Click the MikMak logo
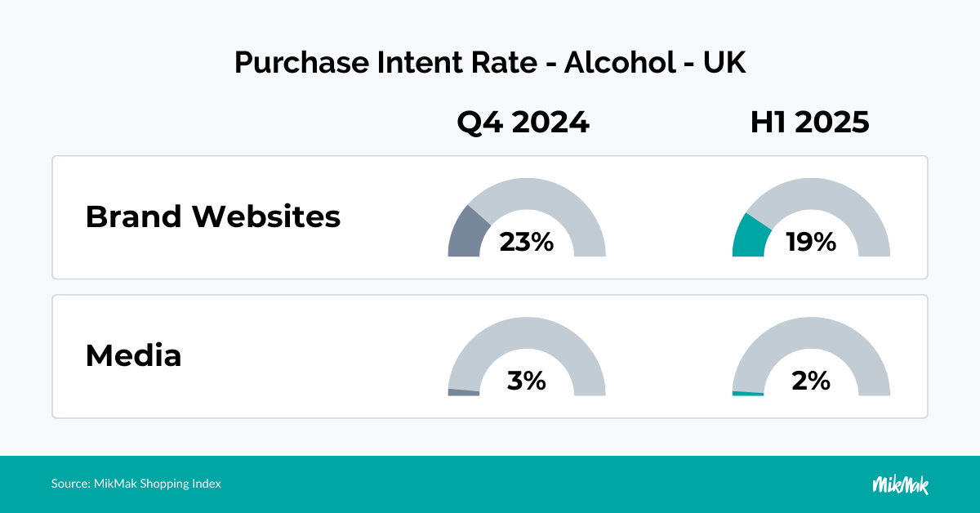The height and width of the screenshot is (513, 980). [900, 484]
